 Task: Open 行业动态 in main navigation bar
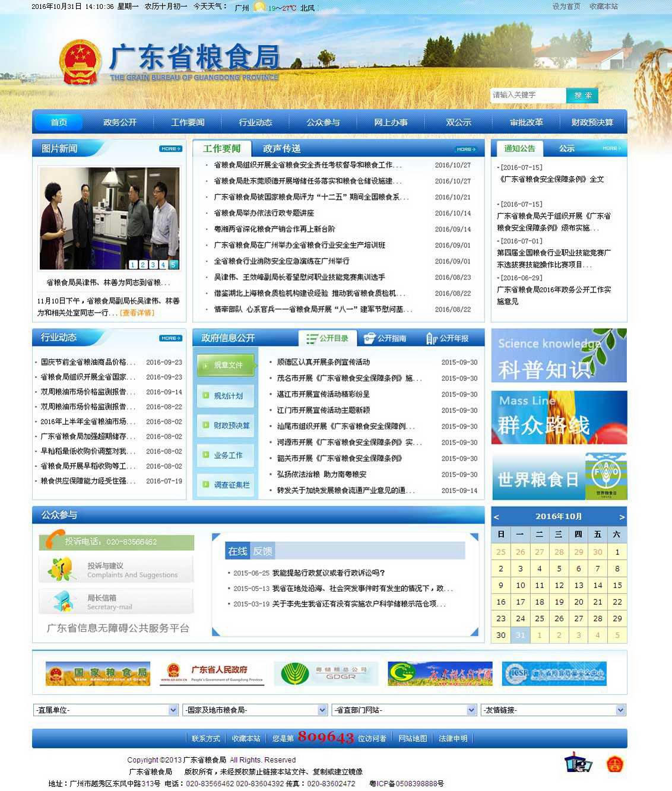pyautogui.click(x=255, y=122)
